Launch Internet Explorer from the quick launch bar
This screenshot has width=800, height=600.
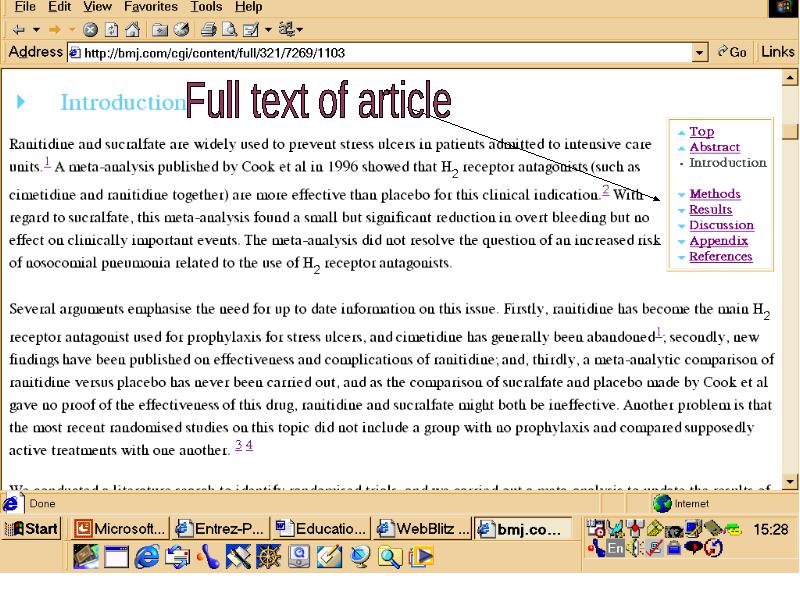147,556
